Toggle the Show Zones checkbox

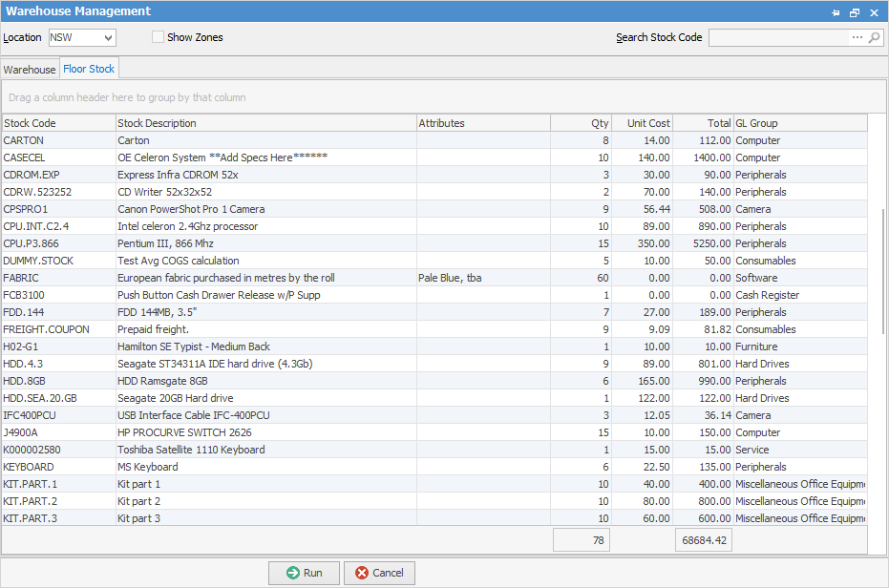click(159, 38)
